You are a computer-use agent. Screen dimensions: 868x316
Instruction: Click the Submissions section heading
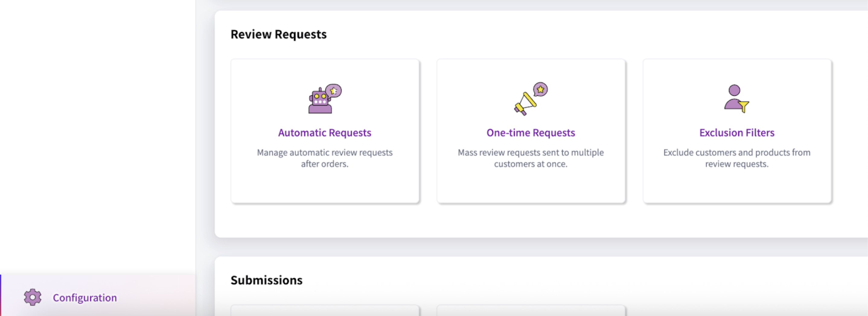[x=266, y=280]
